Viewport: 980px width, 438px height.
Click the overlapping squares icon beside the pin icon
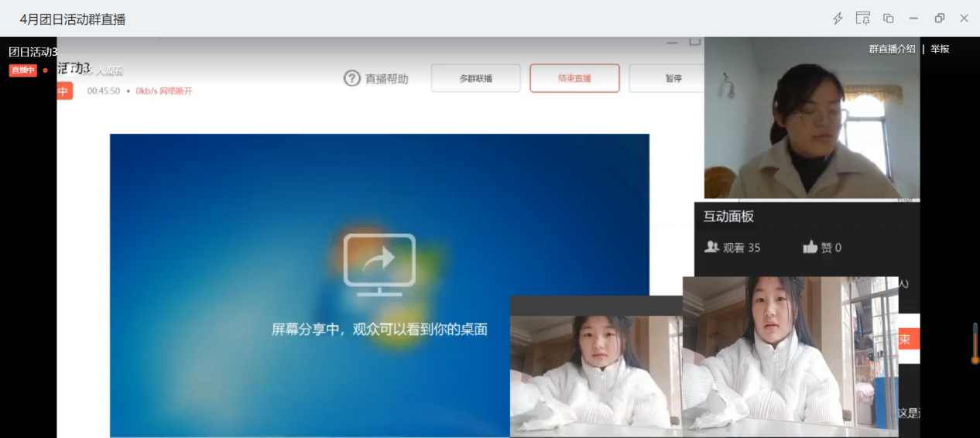coord(889,19)
